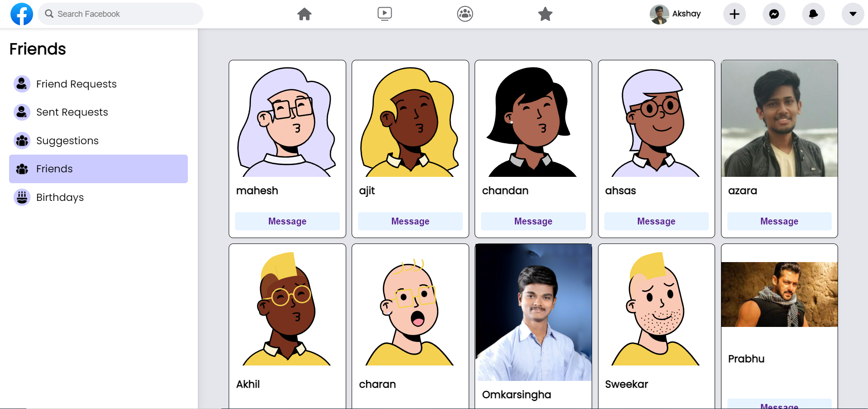Open Omkarsingha's profile picture

(533, 312)
